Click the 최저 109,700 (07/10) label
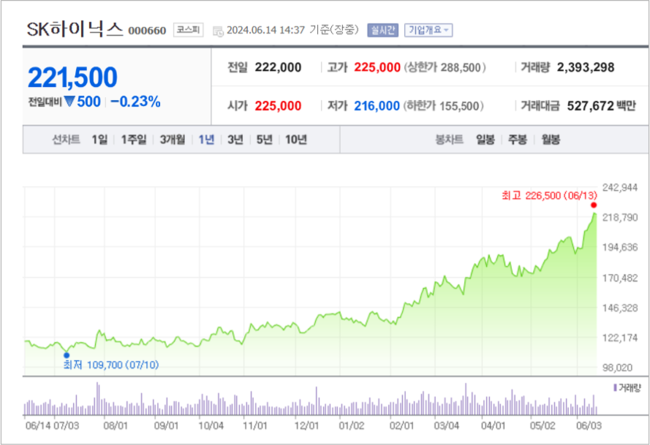Image resolution: width=650 pixels, height=445 pixels. 111,365
